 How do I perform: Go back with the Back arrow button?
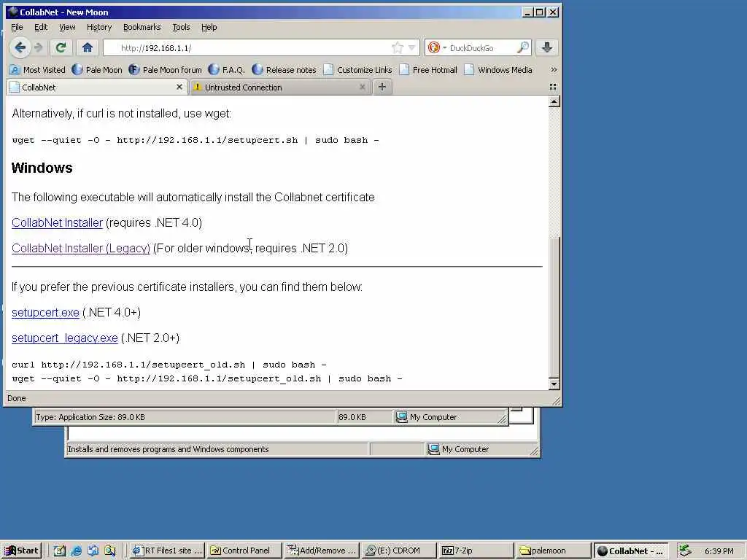(20, 47)
